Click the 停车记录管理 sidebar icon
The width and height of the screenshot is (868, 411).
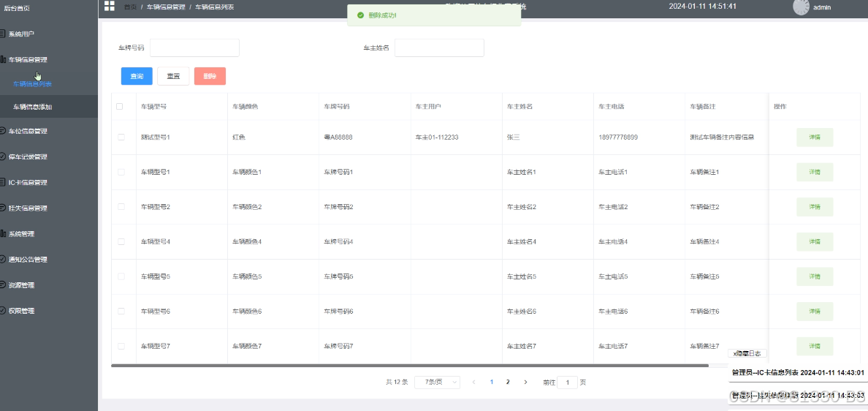click(x=3, y=157)
